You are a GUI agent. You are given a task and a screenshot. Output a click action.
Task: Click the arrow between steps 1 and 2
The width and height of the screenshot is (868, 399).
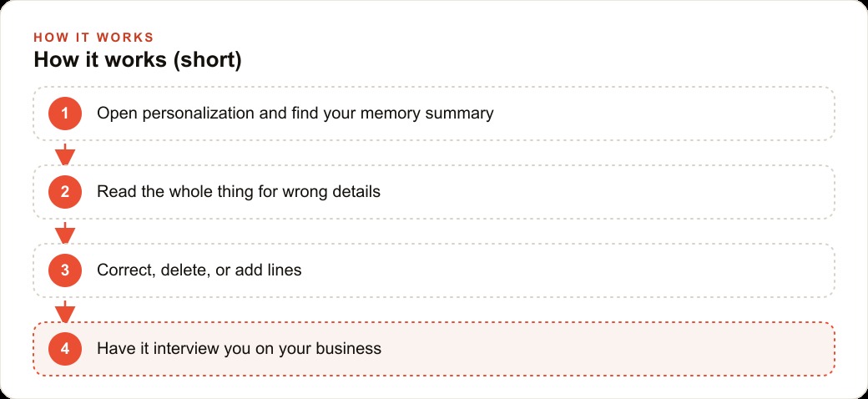coord(65,154)
